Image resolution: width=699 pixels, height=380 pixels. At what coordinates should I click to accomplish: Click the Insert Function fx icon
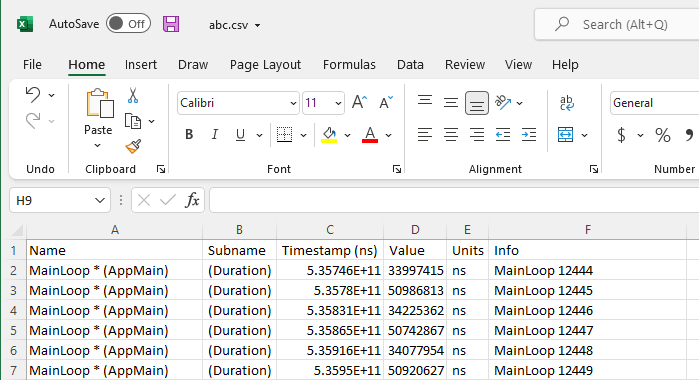192,200
